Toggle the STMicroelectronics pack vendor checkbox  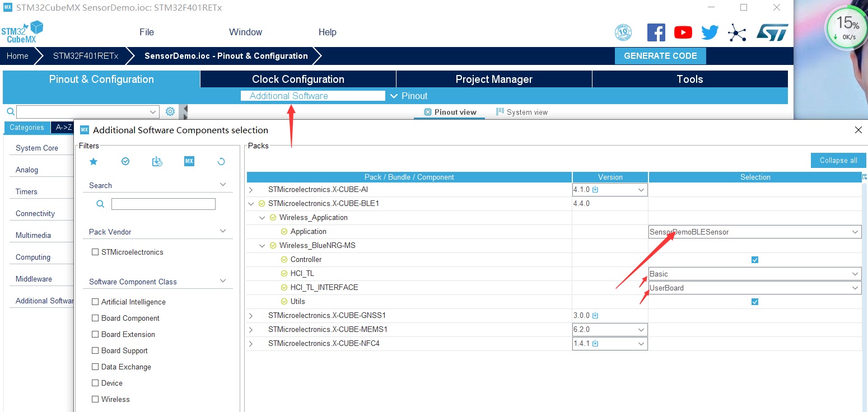click(x=95, y=252)
